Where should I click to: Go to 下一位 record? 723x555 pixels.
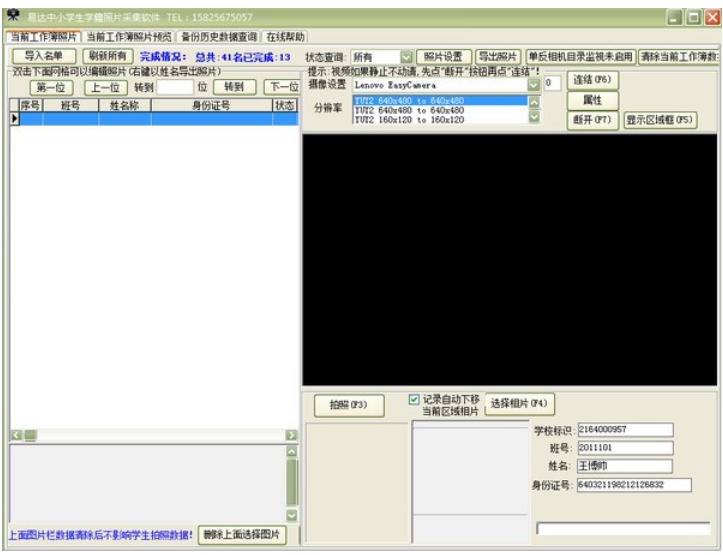click(282, 87)
